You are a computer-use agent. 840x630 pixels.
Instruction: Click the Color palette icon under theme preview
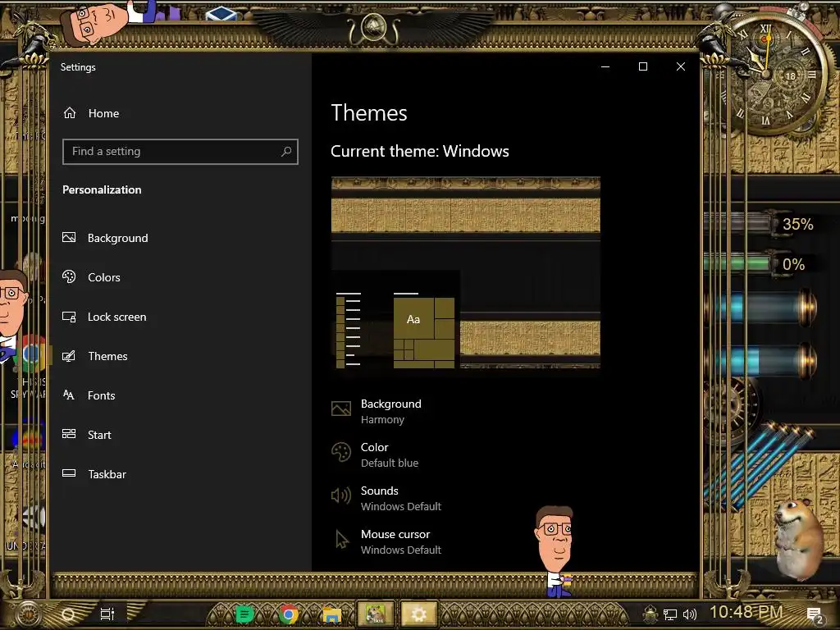coord(341,453)
